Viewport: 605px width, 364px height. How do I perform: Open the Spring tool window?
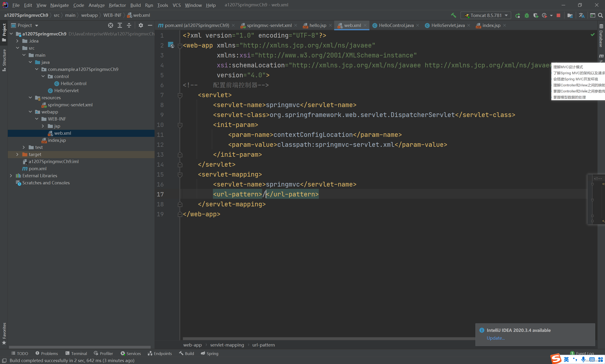(x=209, y=353)
